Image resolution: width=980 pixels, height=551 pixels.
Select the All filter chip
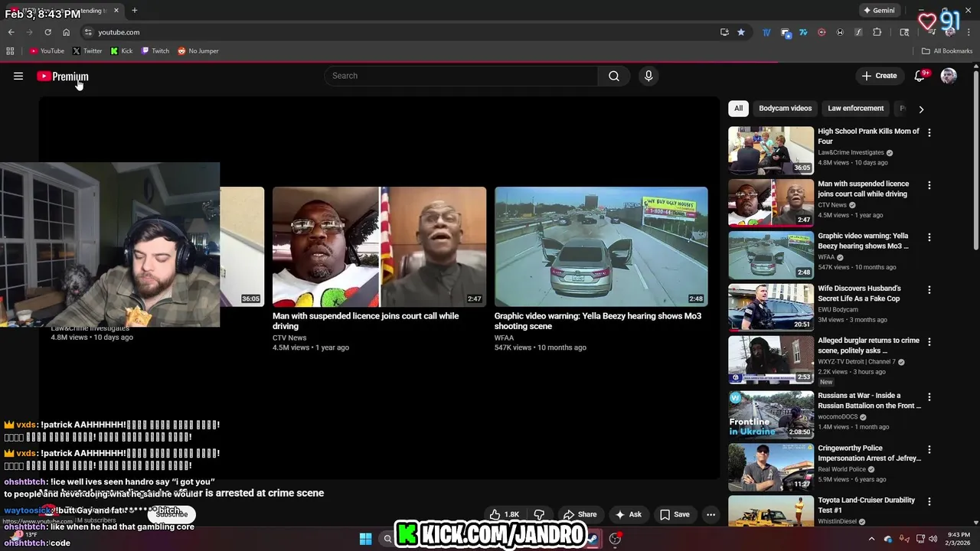pyautogui.click(x=738, y=109)
